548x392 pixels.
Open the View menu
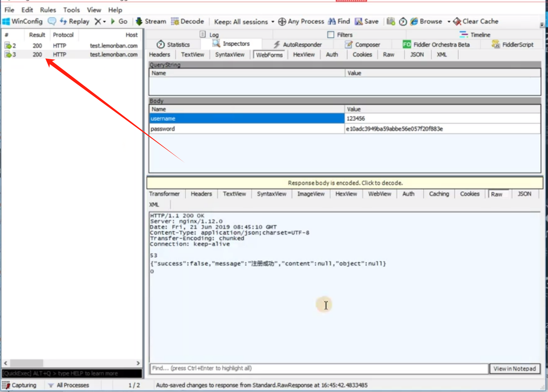click(94, 10)
